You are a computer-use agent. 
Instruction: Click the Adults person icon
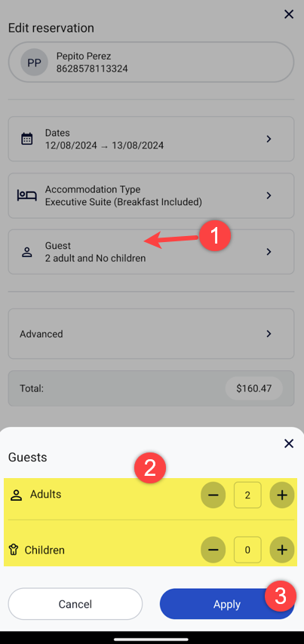16,495
